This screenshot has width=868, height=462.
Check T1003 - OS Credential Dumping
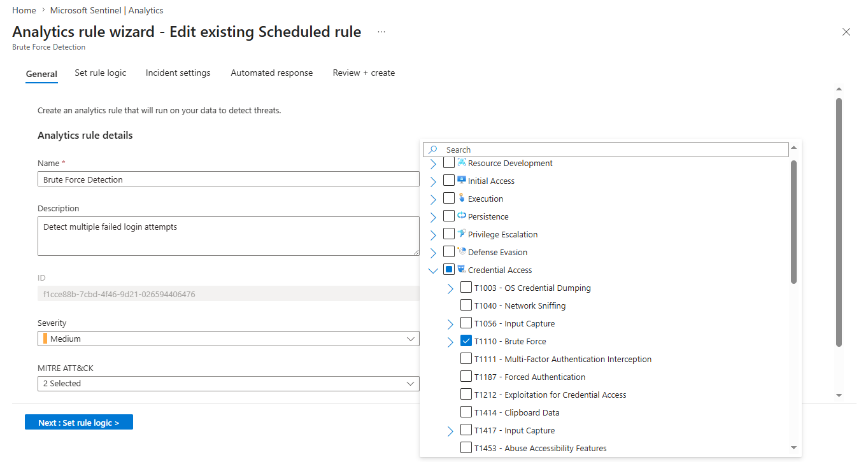coord(466,288)
